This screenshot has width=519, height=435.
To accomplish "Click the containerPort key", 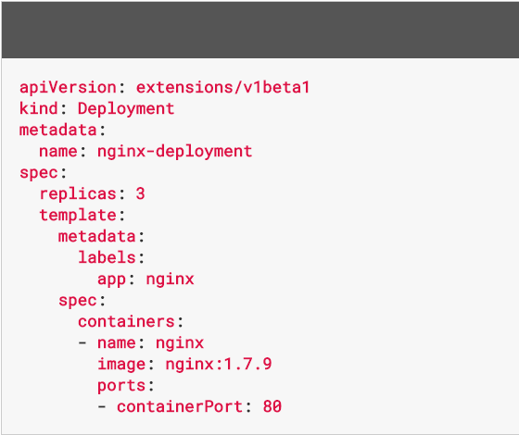I will 180,407.
